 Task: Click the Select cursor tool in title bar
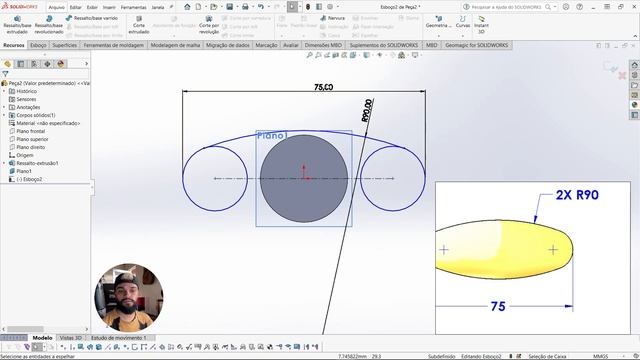[x=292, y=7]
